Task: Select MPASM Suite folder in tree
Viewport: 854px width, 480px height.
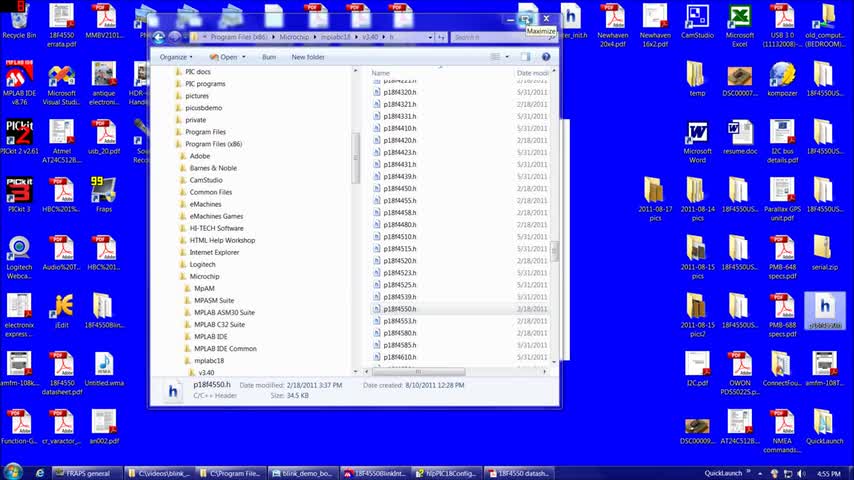Action: click(214, 300)
